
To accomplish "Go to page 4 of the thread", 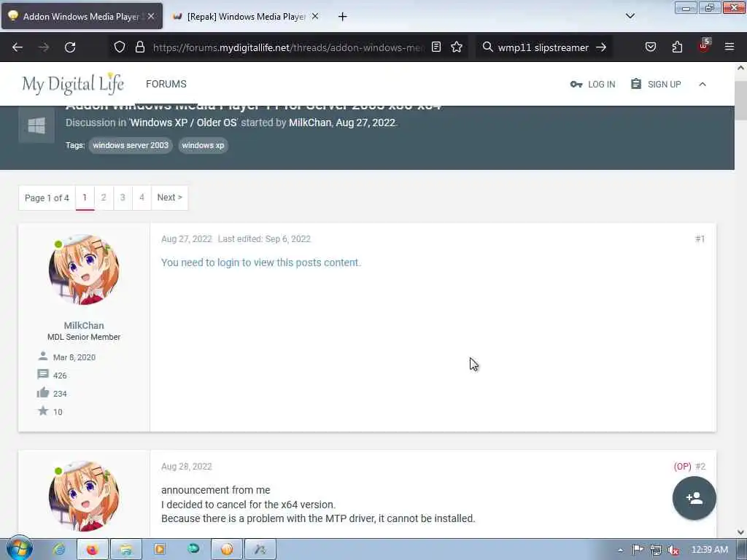I will pyautogui.click(x=142, y=198).
